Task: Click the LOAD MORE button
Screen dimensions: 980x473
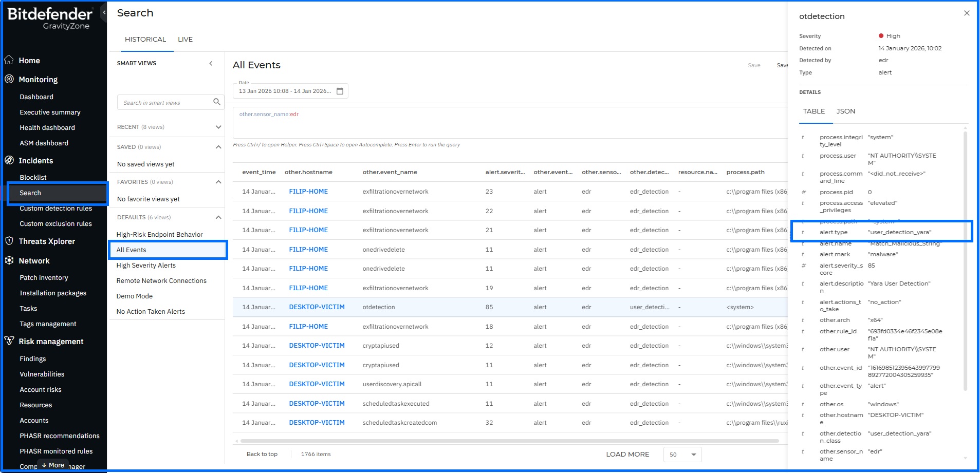Action: 627,455
